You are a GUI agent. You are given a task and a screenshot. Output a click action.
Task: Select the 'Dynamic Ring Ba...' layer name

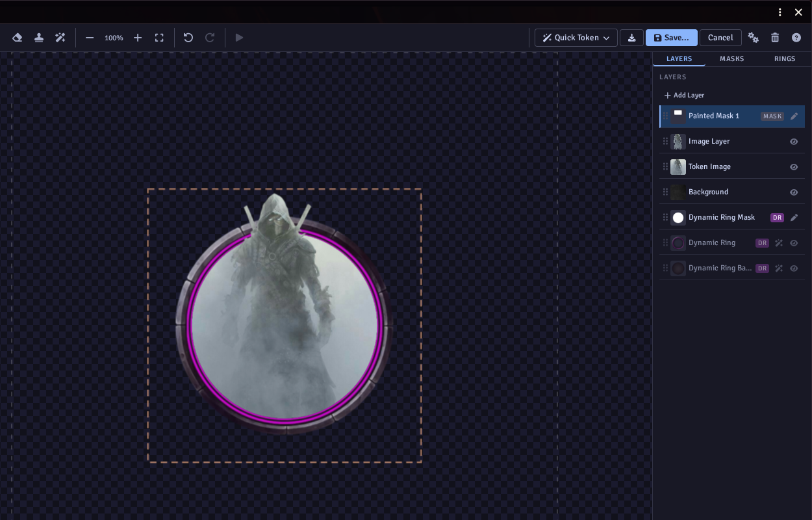[720, 268]
